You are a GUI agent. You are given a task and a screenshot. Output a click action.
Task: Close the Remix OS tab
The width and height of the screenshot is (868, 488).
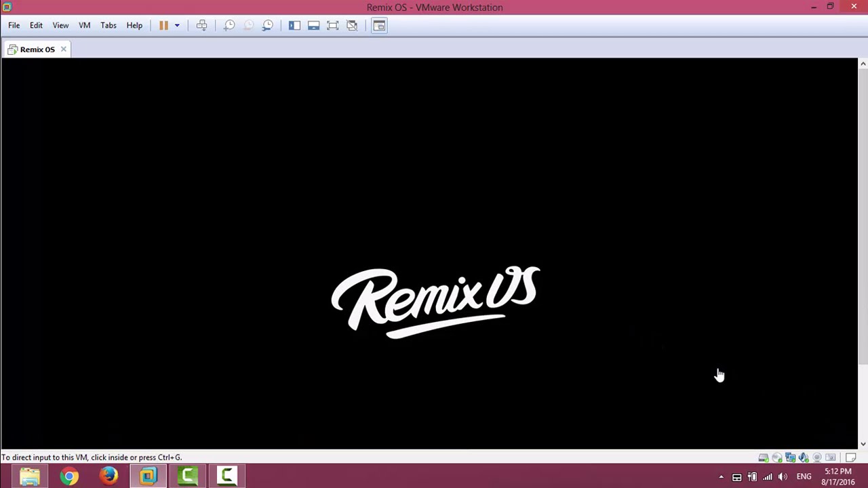[63, 49]
